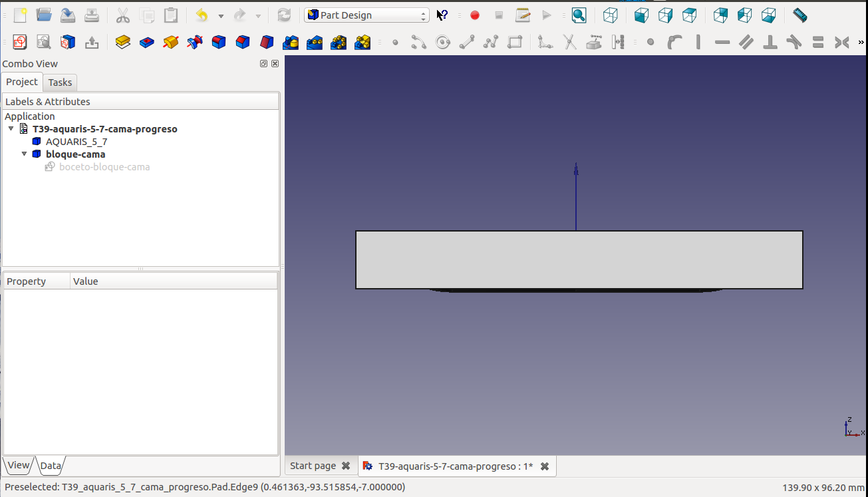Collapse the T39-aquaris-5-7-cama-progreso document node

[x=11, y=129]
